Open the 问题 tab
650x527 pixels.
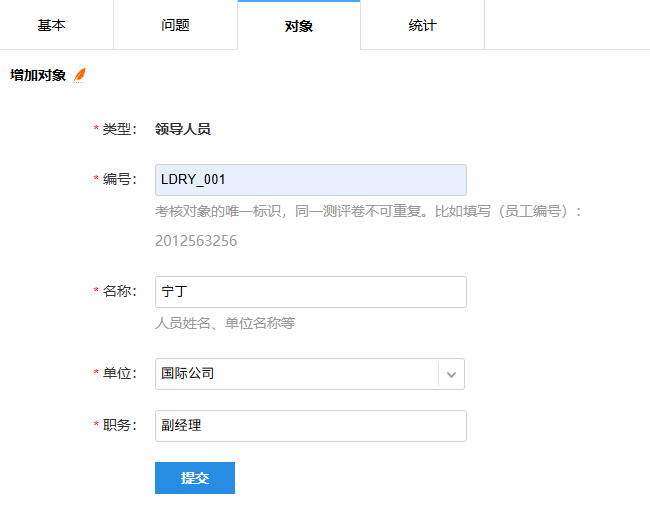[x=175, y=25]
